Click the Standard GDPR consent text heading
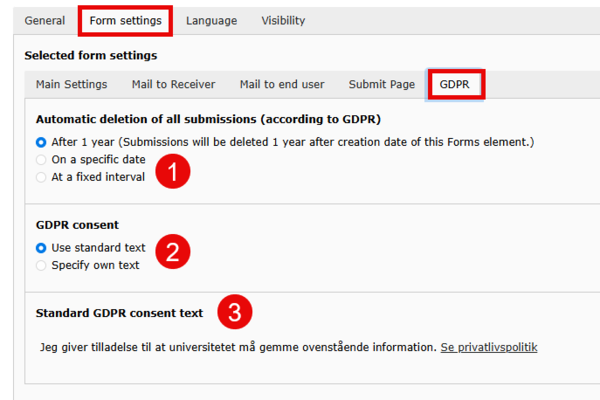Screen dimensions: 600x400 (119, 313)
